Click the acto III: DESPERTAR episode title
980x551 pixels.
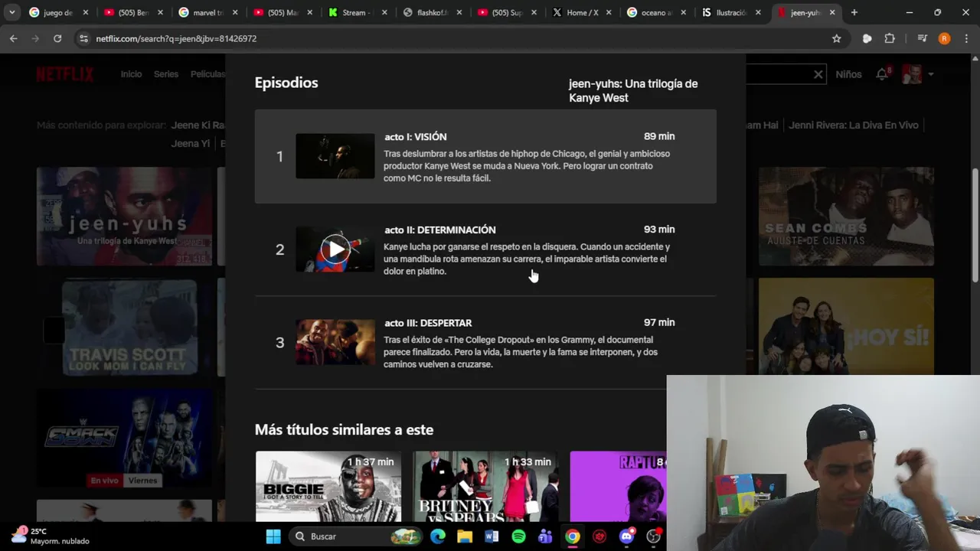(428, 323)
